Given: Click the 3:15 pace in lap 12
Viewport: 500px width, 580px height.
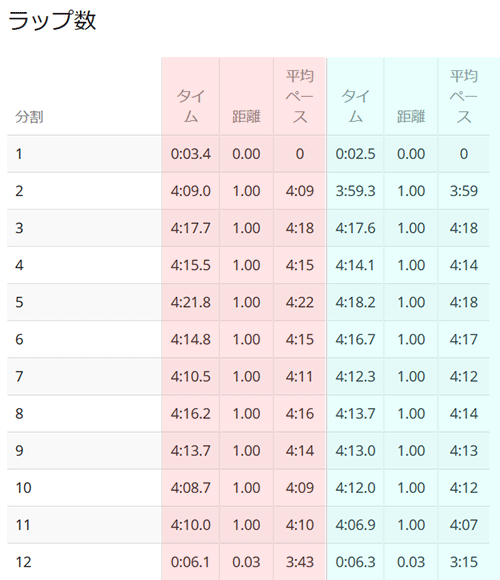Looking at the screenshot, I should [x=464, y=562].
